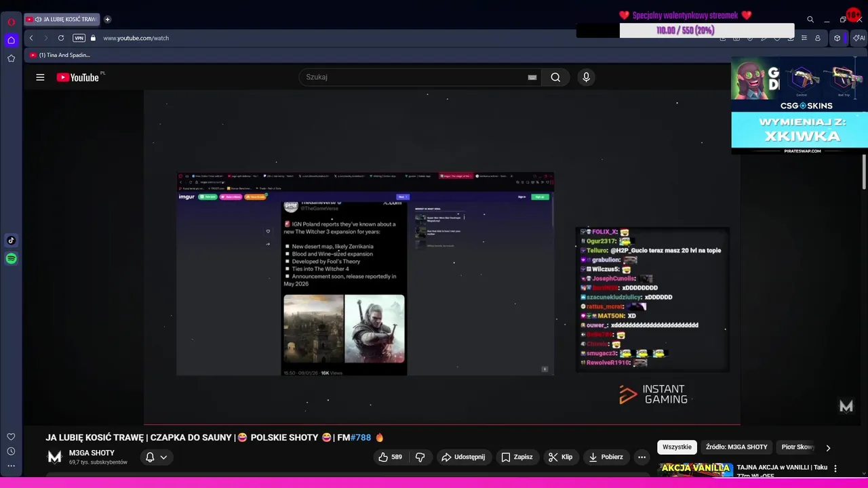868x488 pixels.
Task: Like the video with thumbs up
Action: (x=391, y=457)
